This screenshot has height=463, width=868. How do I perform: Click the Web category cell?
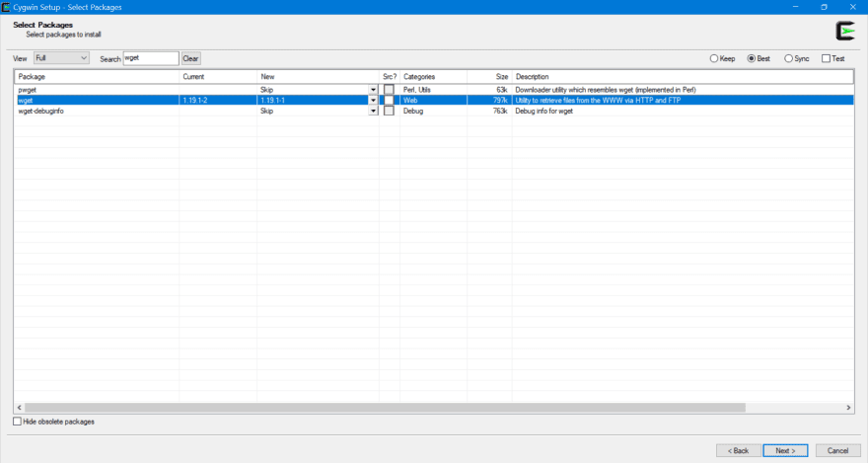(410, 101)
